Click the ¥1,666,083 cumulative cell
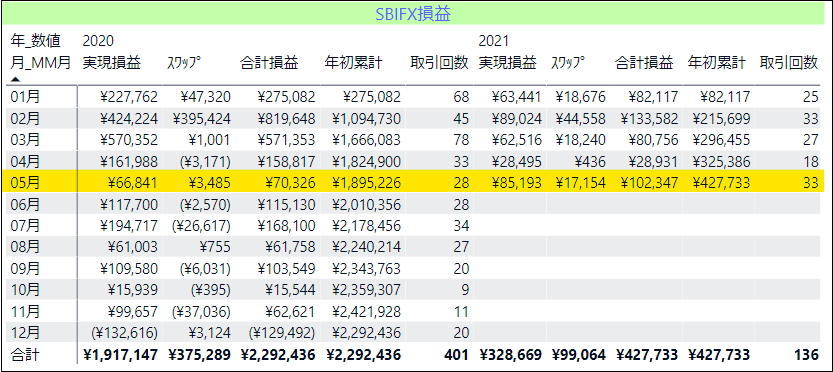The width and height of the screenshot is (833, 372). (x=366, y=140)
